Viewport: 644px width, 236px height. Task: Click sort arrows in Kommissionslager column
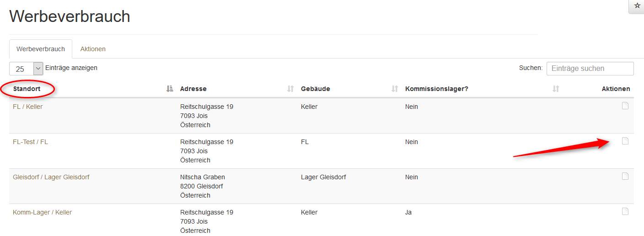556,89
